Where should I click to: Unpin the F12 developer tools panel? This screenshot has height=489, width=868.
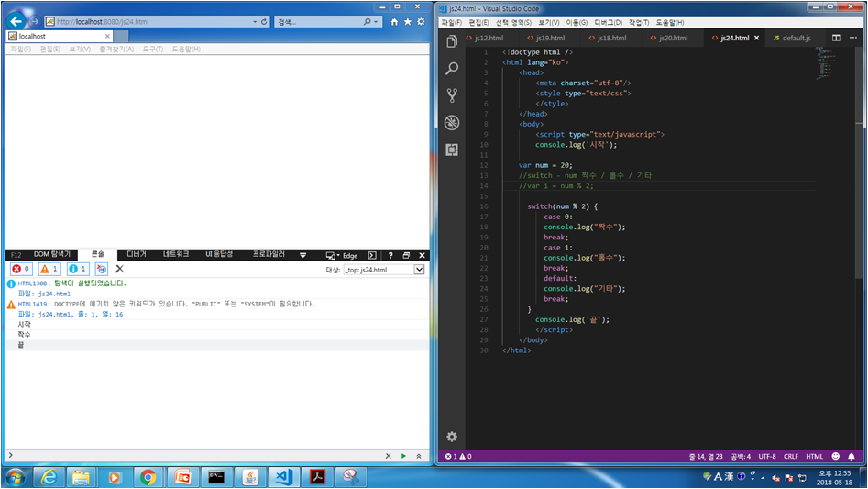[406, 255]
